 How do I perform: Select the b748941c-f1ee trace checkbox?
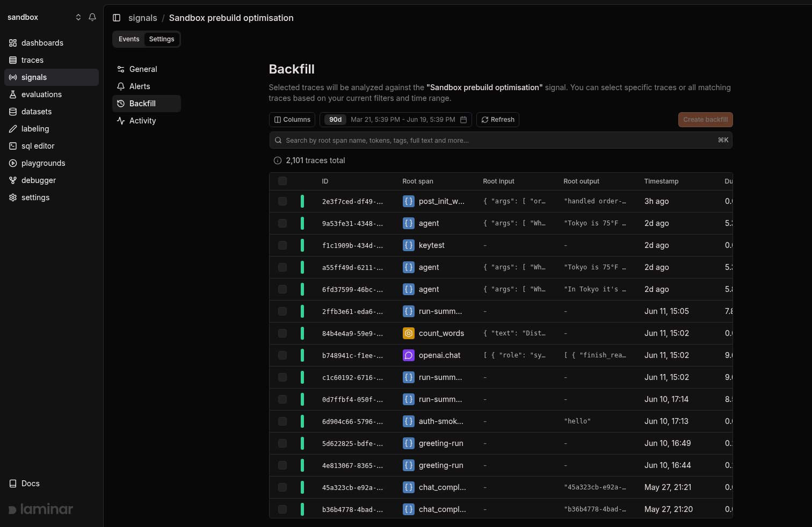[x=282, y=355]
